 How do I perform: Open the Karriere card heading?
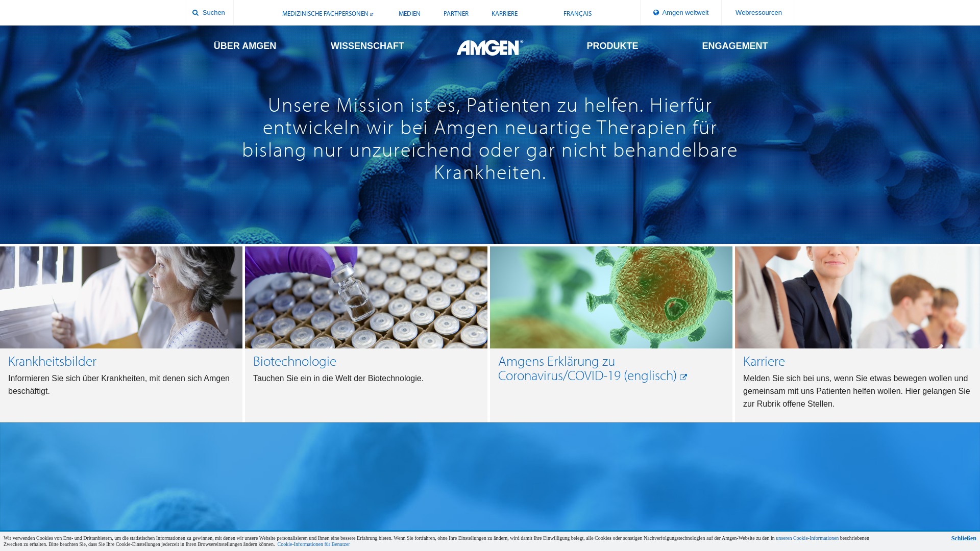coord(764,361)
